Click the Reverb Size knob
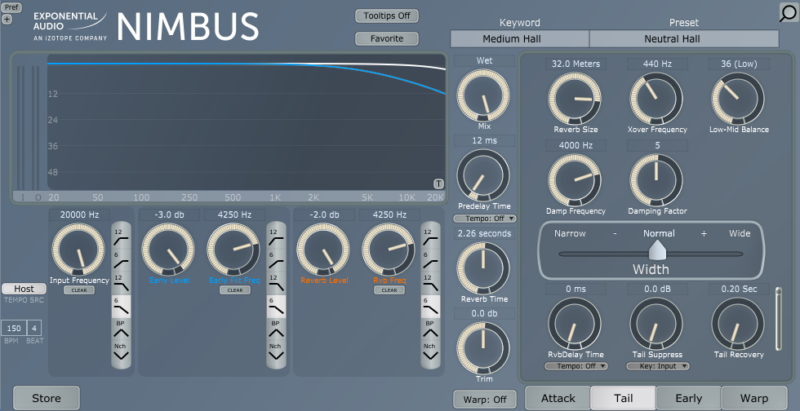 575,98
